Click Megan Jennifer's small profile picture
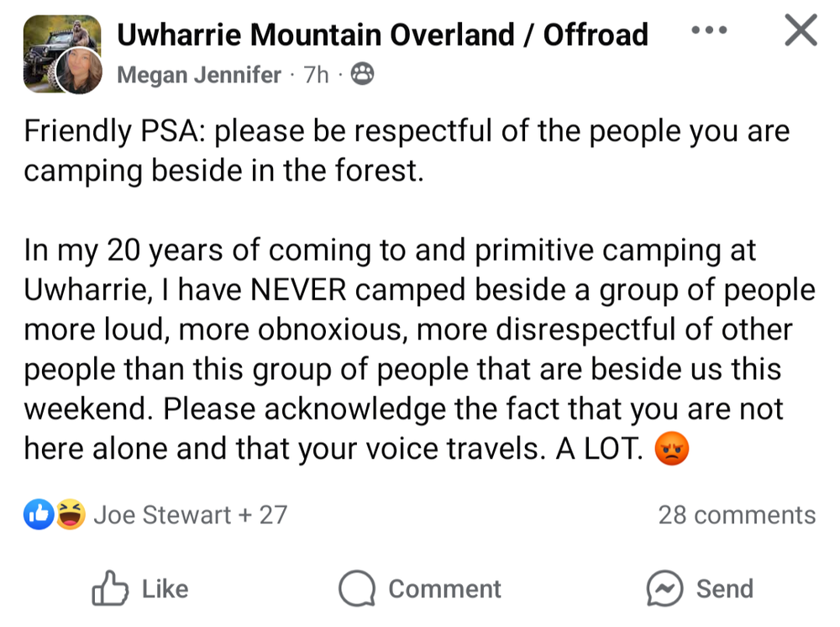The image size is (840, 627). 80,71
